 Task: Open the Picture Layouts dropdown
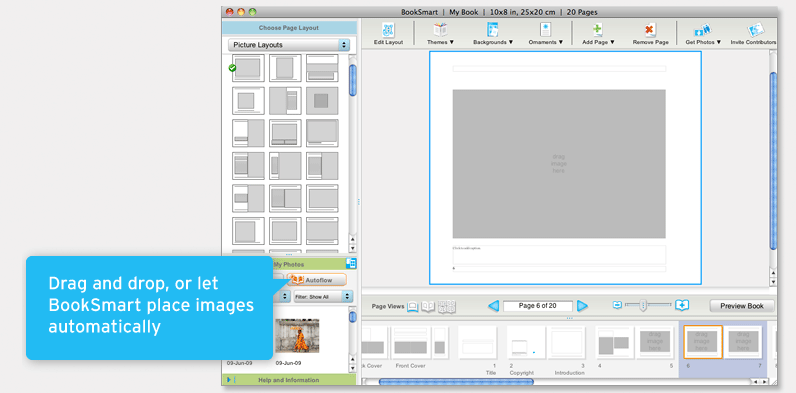coord(289,45)
